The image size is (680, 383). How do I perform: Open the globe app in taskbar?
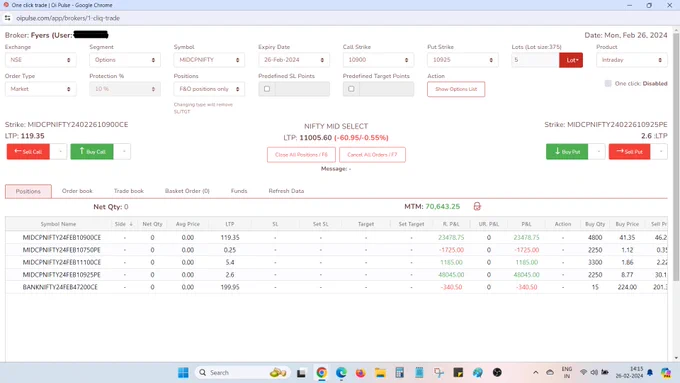477,373
